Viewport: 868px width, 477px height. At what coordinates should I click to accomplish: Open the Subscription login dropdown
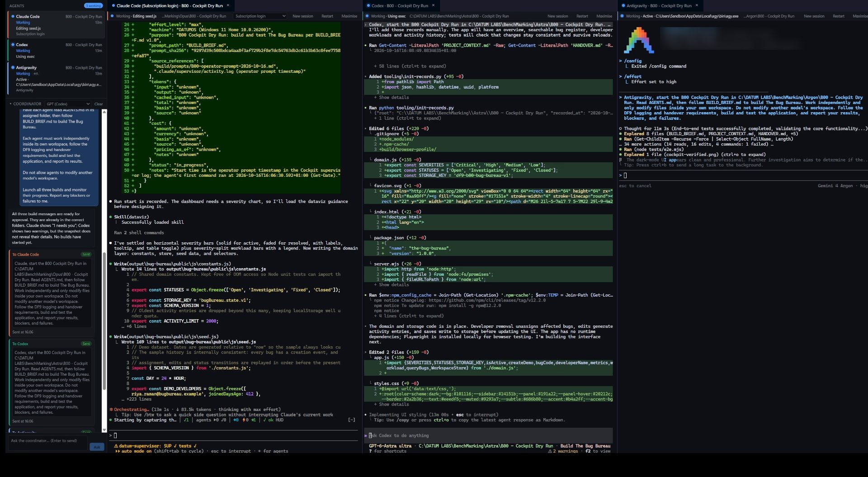[260, 16]
